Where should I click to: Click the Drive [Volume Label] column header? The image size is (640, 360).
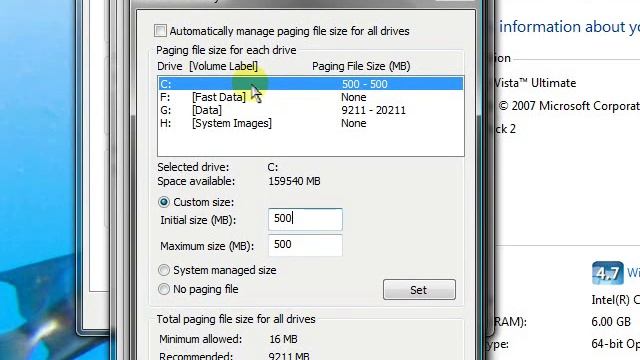pos(207,66)
